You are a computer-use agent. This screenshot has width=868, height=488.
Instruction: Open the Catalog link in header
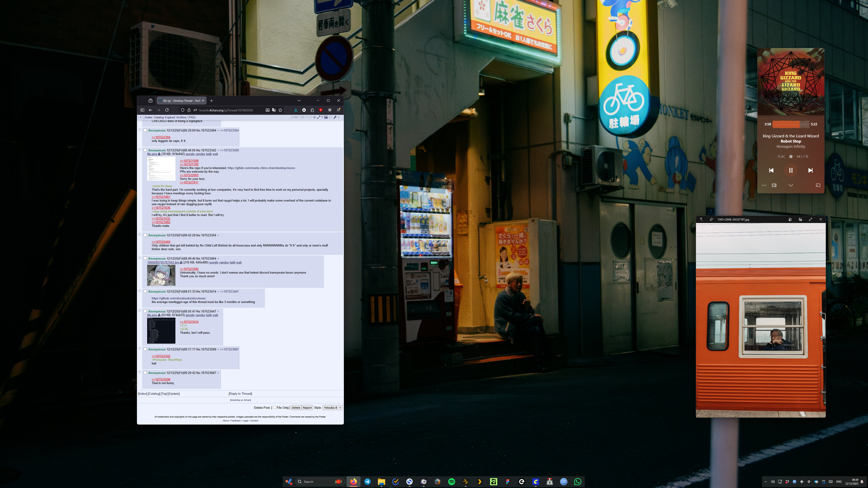point(159,117)
